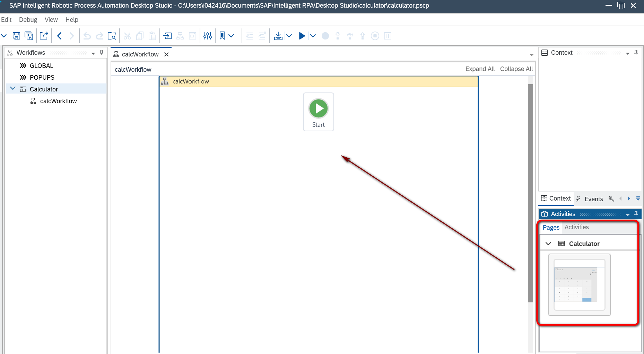644x354 pixels.
Task: Click the stop debugging circle icon
Action: coord(375,36)
